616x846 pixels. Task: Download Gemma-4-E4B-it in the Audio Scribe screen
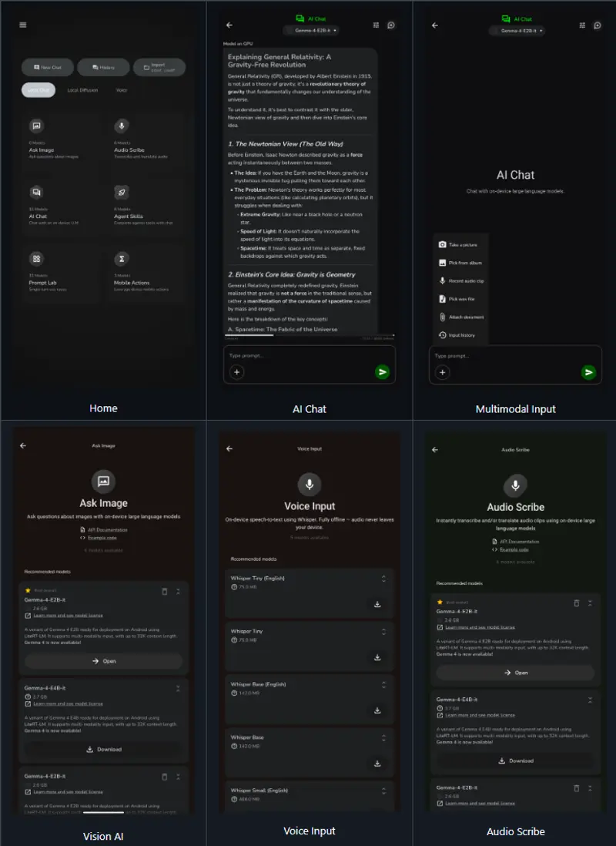tap(516, 760)
